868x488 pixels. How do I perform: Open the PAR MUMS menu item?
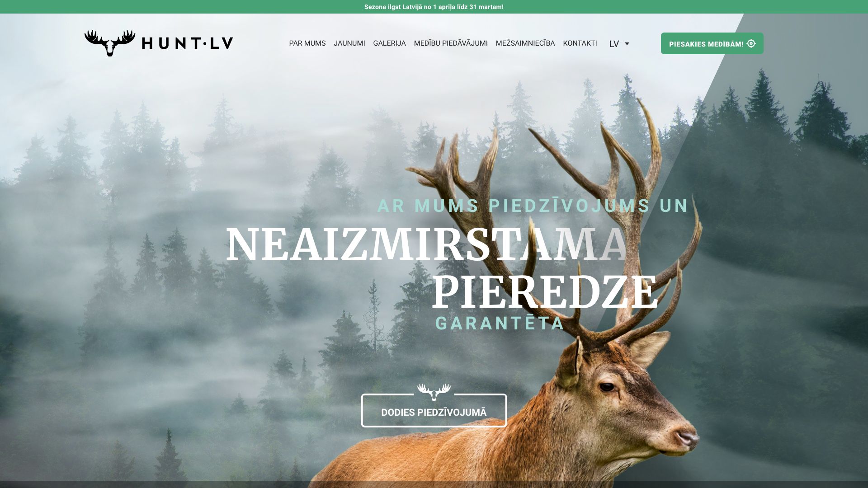[x=307, y=43]
